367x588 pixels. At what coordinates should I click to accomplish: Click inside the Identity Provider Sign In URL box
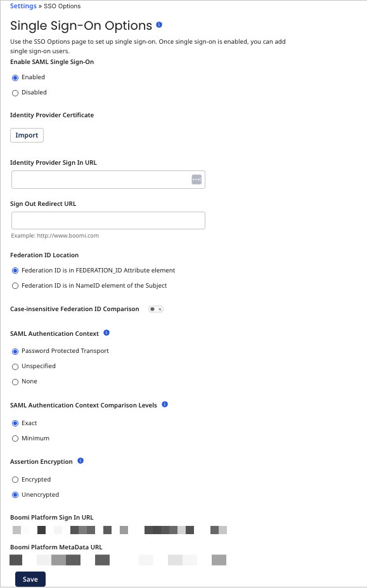pos(101,179)
